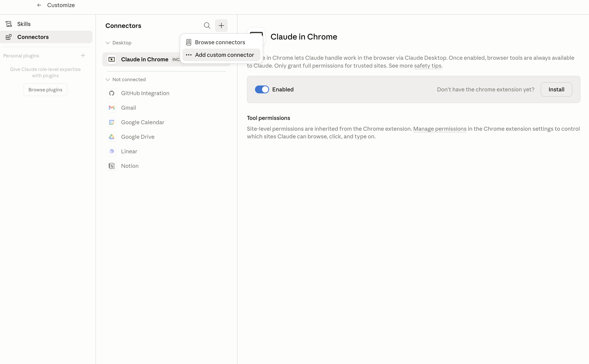Click the Browse plugins button
The image size is (589, 364).
45,90
